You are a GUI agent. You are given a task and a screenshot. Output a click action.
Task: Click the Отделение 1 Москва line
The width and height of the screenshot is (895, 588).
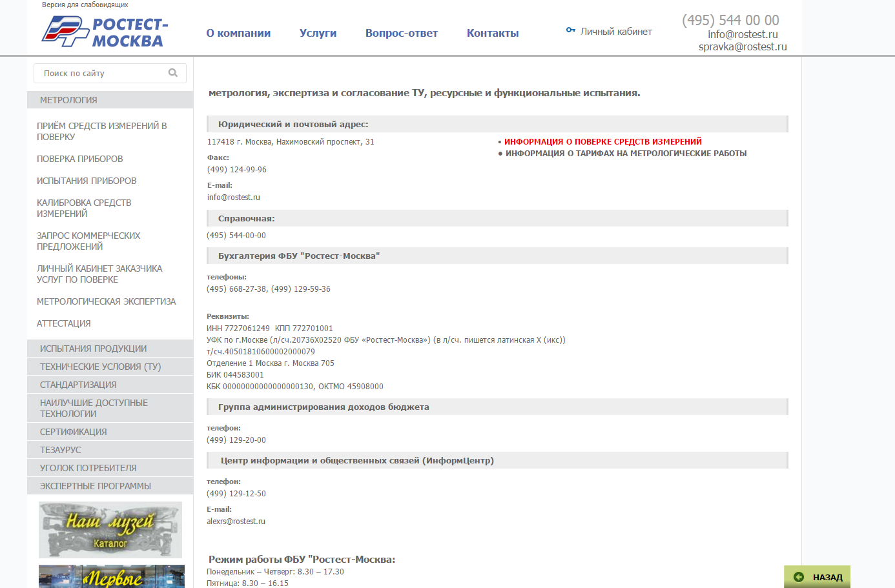point(271,363)
